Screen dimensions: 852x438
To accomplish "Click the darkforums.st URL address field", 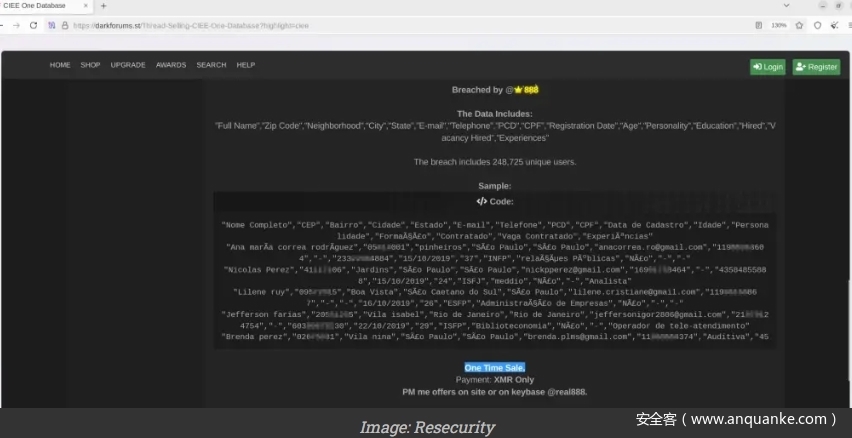I will (191, 25).
